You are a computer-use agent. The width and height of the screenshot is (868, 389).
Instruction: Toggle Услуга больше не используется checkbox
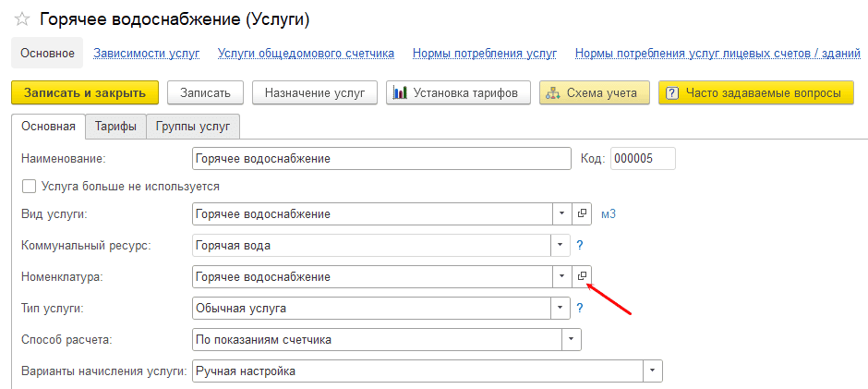(28, 187)
